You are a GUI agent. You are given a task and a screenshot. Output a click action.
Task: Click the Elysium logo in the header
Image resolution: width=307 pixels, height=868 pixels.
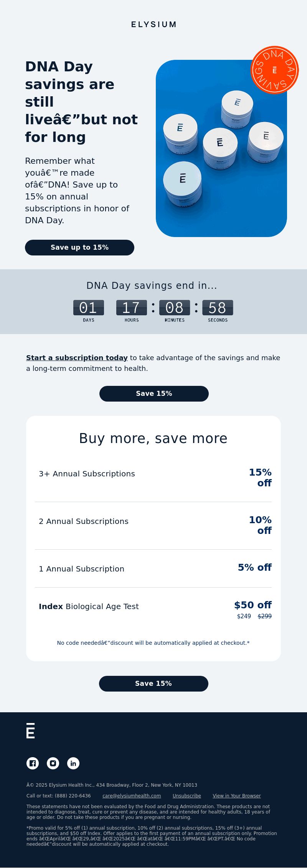click(x=153, y=25)
